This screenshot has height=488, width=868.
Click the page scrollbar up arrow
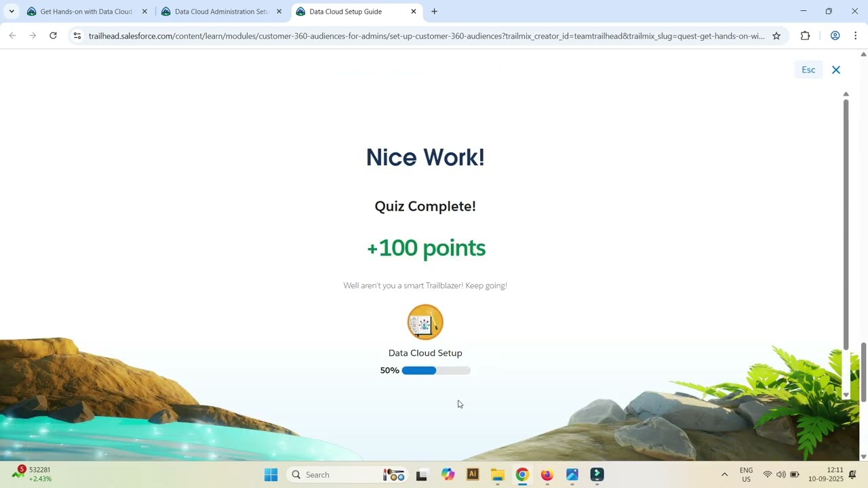coord(863,54)
